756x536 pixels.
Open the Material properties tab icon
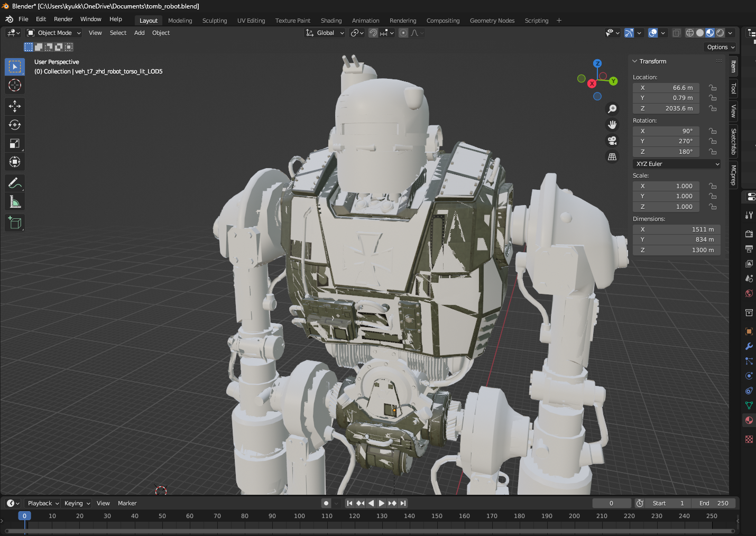(x=749, y=420)
